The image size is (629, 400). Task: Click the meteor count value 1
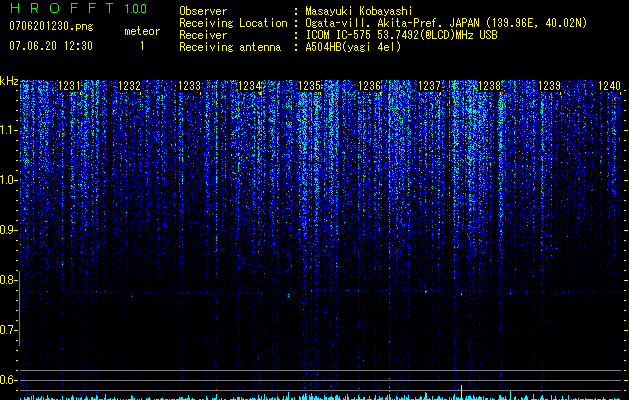click(x=142, y=46)
